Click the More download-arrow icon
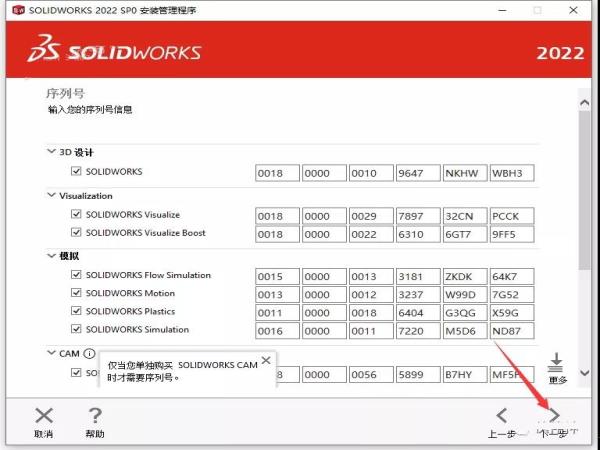 (x=557, y=362)
